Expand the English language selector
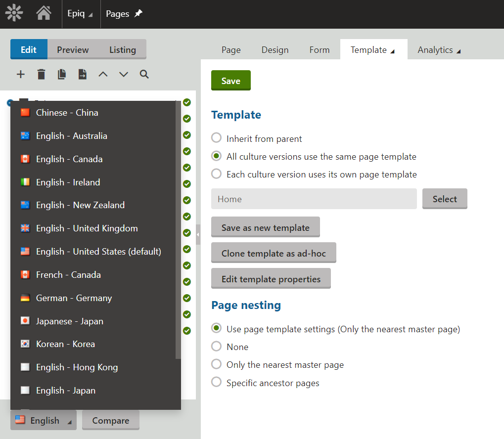This screenshot has width=504, height=439. click(44, 420)
